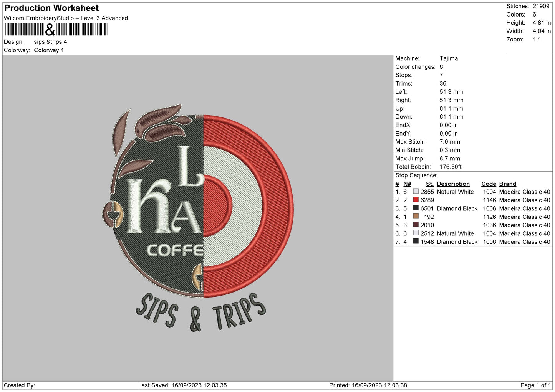The height and width of the screenshot is (392, 555).
Task: Click the 'Down:' measurement label
Action: [404, 117]
